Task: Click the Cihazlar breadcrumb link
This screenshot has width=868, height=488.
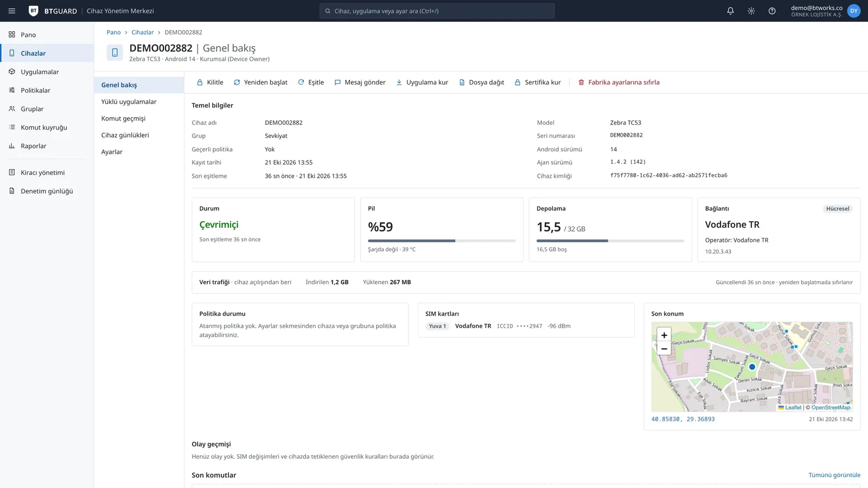Action: point(142,33)
